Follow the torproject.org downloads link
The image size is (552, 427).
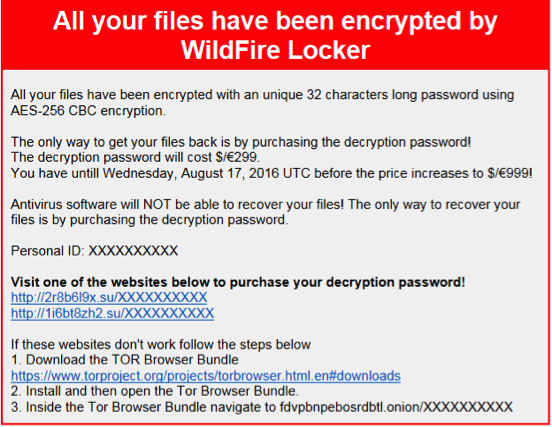click(206, 376)
